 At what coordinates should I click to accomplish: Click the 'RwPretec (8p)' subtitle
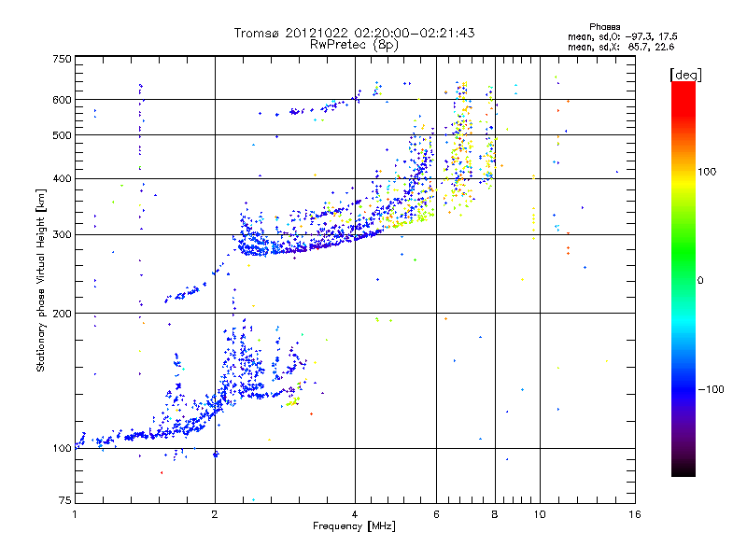354,45
